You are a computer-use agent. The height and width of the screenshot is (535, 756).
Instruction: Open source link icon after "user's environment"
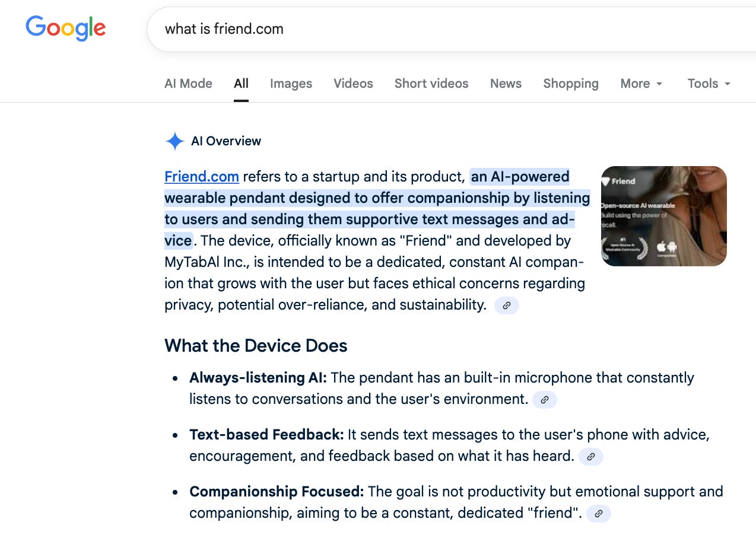[x=544, y=400]
